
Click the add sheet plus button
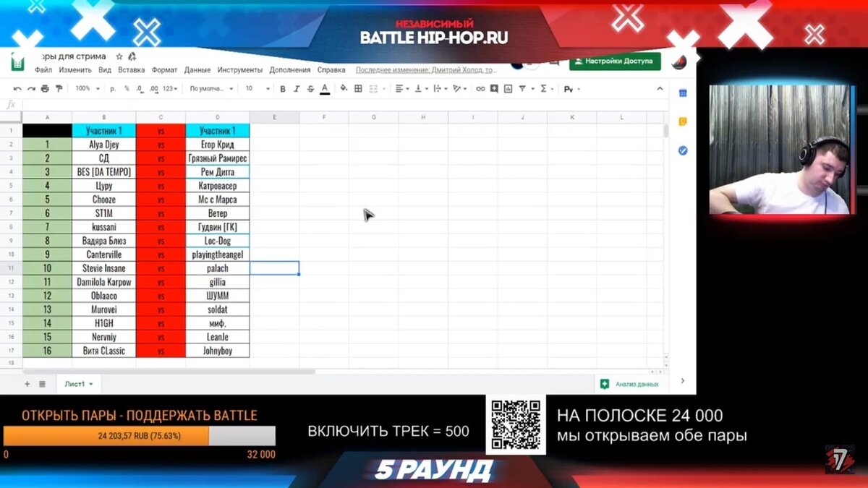pyautogui.click(x=27, y=384)
